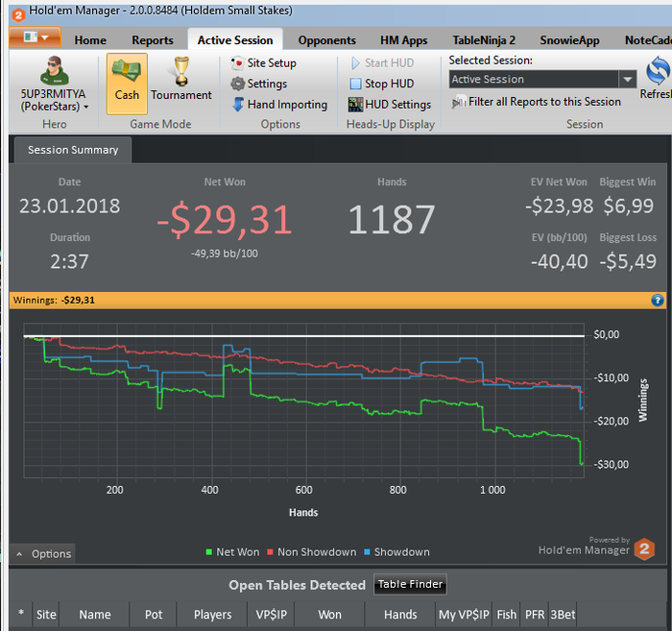Click the Table Finder button
The width and height of the screenshot is (672, 631).
click(x=410, y=584)
